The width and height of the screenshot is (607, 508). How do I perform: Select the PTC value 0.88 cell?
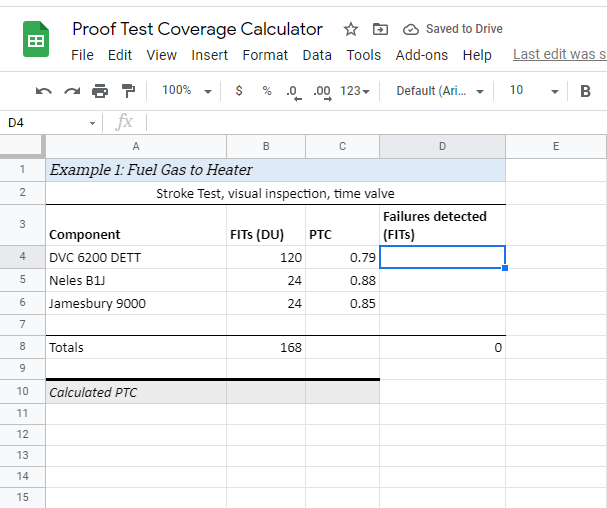pos(342,280)
